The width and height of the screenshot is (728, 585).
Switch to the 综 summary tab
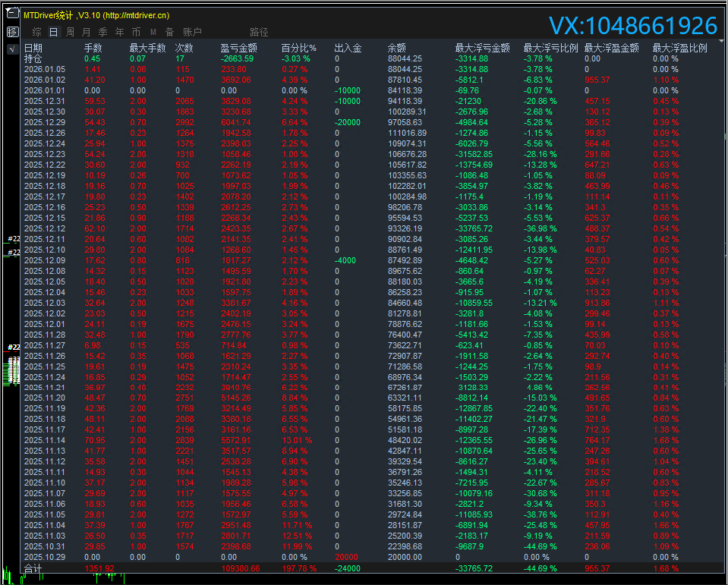coord(36,32)
